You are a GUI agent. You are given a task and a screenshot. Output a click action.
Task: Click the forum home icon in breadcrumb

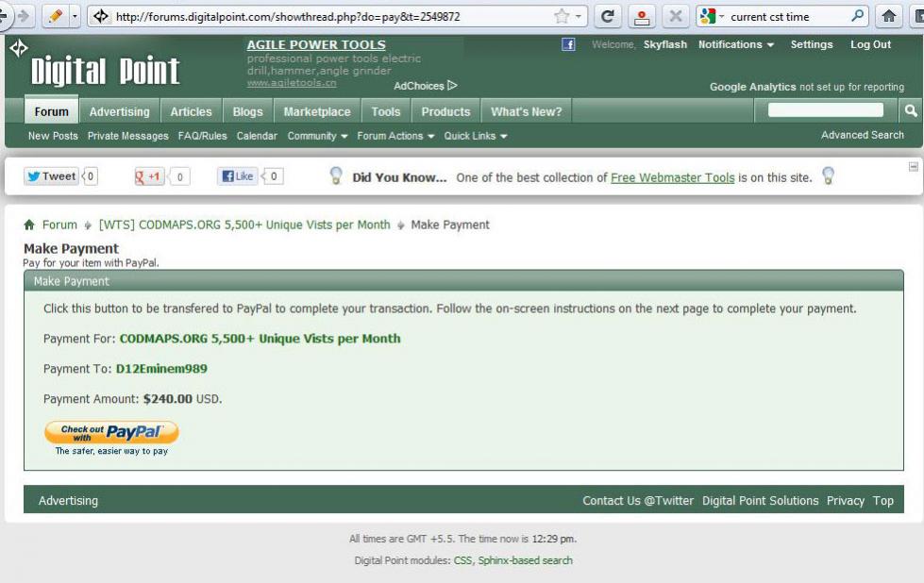pos(29,225)
